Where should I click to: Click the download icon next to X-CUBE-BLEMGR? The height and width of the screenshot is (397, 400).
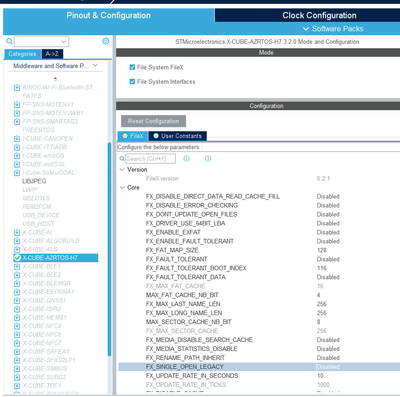tap(17, 283)
